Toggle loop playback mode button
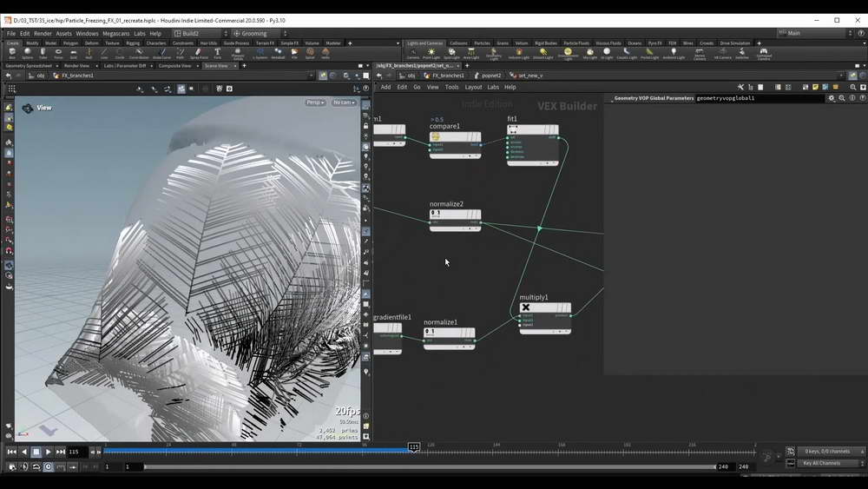Image resolution: width=868 pixels, height=489 pixels. point(36,466)
